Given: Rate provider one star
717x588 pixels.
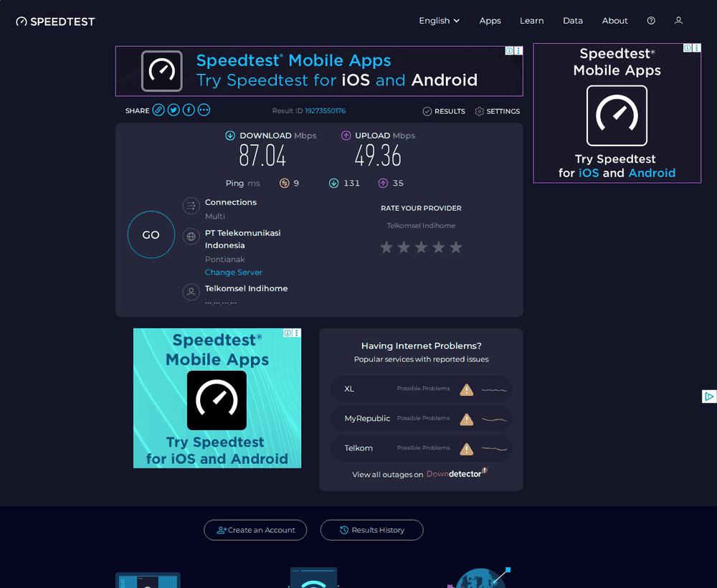Looking at the screenshot, I should 386,247.
